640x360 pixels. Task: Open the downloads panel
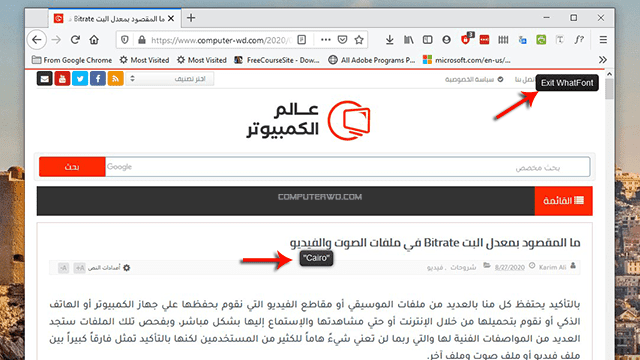point(389,40)
